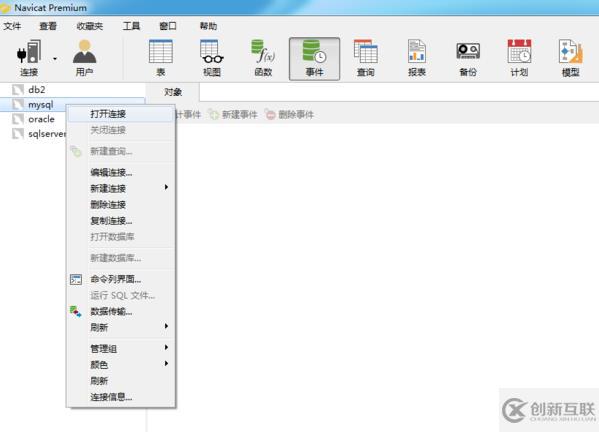
Task: Open the 查看 menu
Action: [48, 26]
